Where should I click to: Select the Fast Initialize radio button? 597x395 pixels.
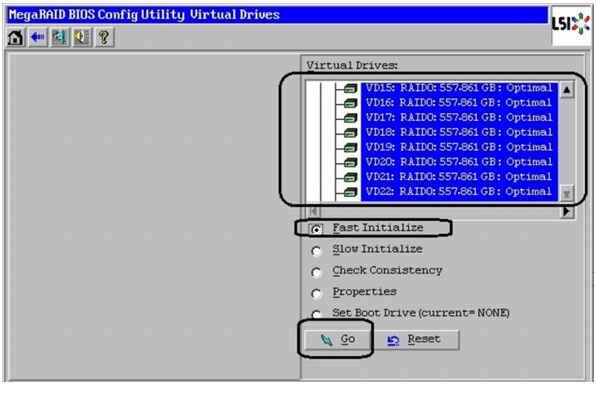pyautogui.click(x=316, y=229)
